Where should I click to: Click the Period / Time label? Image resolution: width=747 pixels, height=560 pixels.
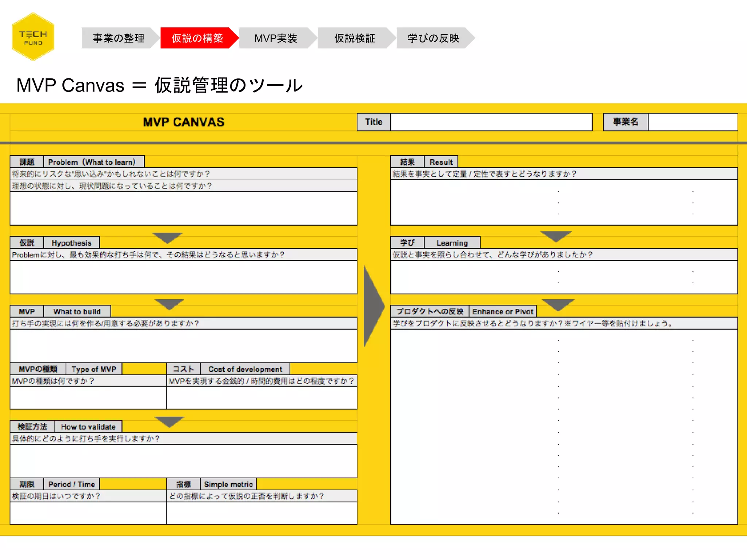click(x=71, y=484)
